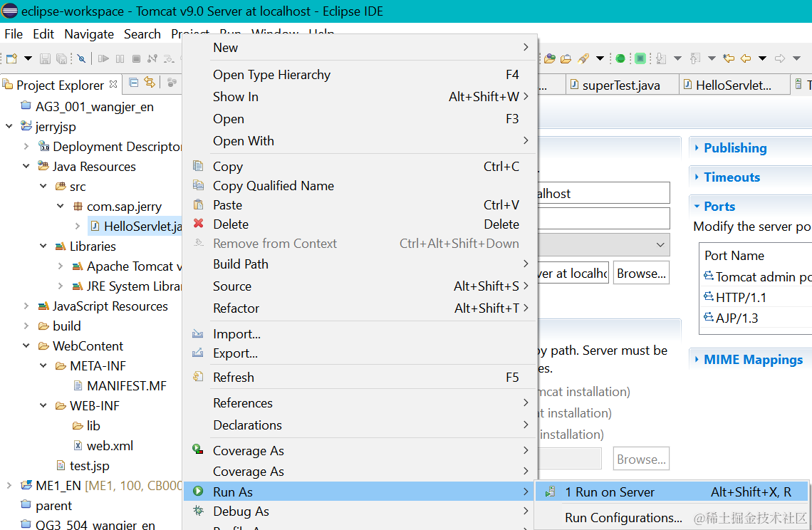This screenshot has width=812, height=530.
Task: Close the Project Explorer view tab
Action: pyautogui.click(x=113, y=84)
